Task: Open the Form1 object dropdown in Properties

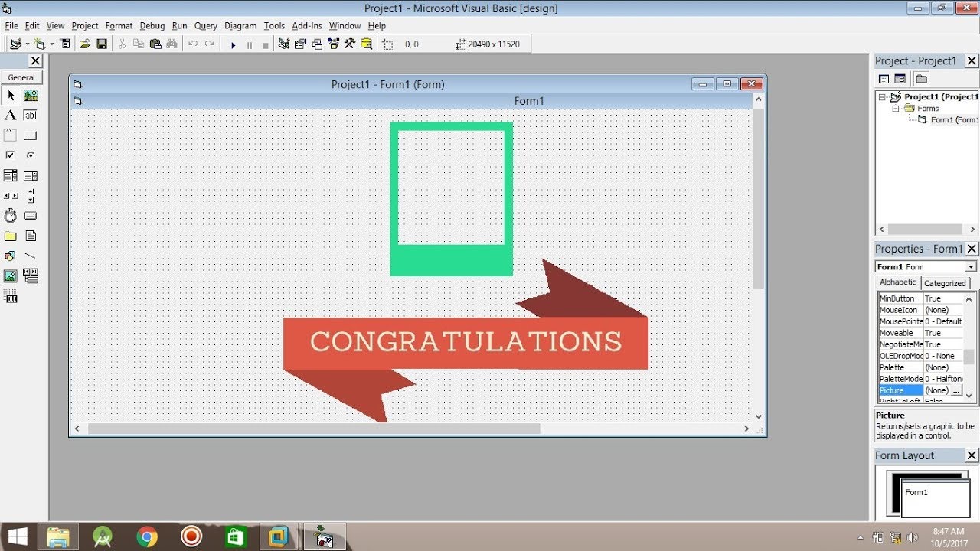Action: click(x=971, y=267)
